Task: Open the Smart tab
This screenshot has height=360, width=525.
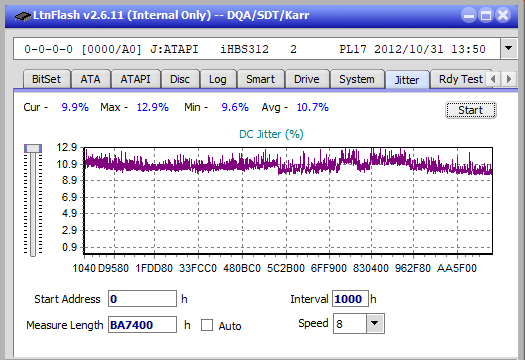Action: click(x=260, y=79)
